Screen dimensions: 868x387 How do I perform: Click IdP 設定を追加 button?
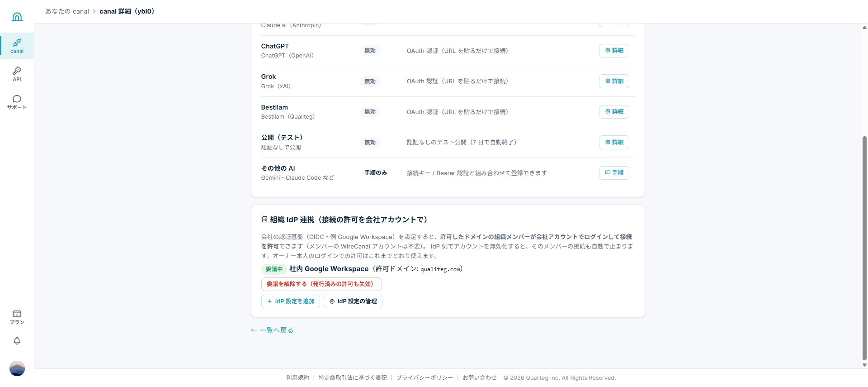pyautogui.click(x=290, y=301)
